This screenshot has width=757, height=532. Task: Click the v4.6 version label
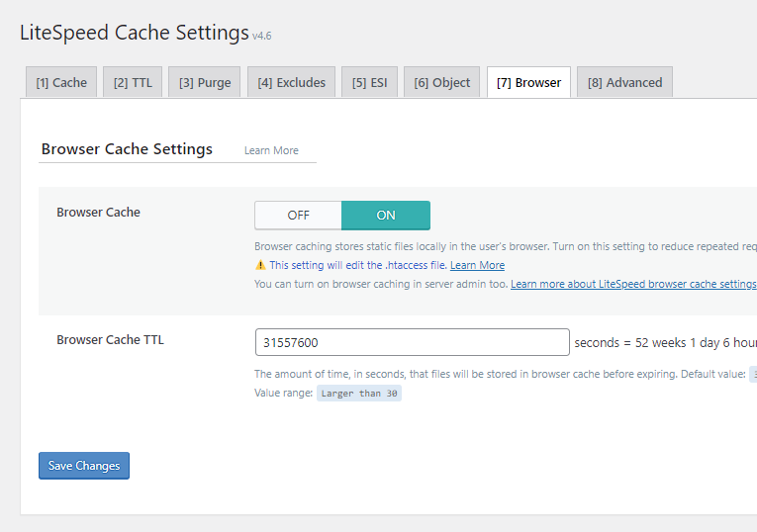261,36
